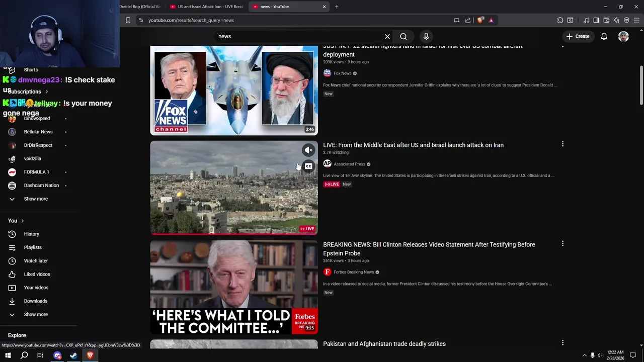
Task: Open Windows taskbar search
Action: (x=24, y=355)
